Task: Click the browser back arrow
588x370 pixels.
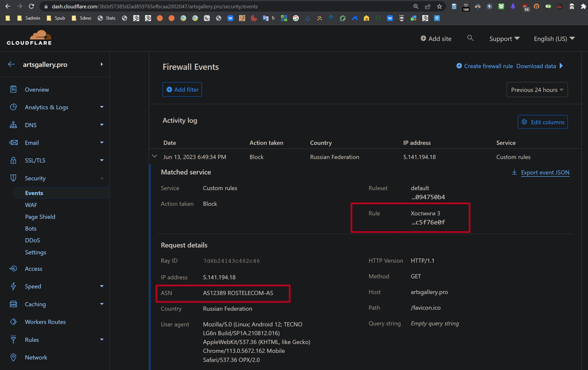Action: pos(8,6)
